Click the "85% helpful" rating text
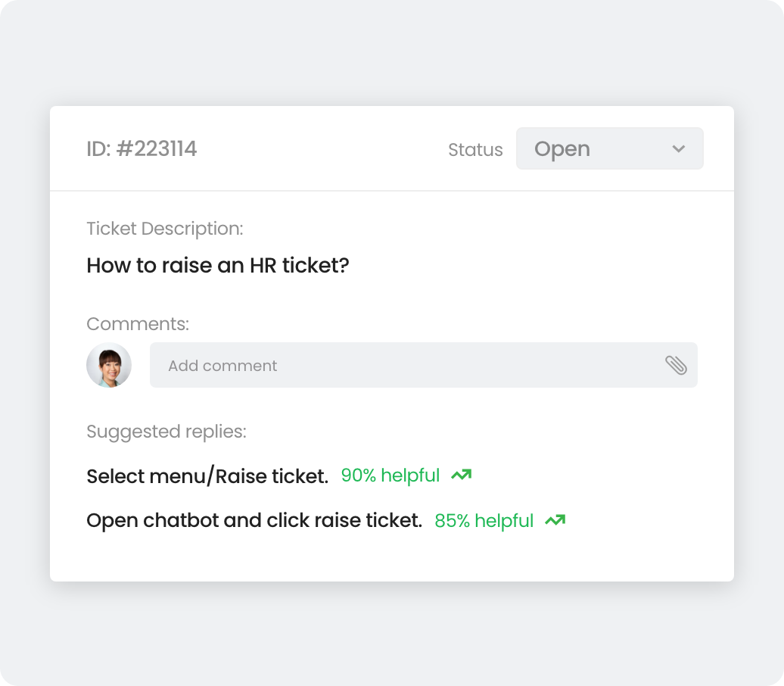Viewport: 784px width, 686px height. pyautogui.click(x=484, y=521)
